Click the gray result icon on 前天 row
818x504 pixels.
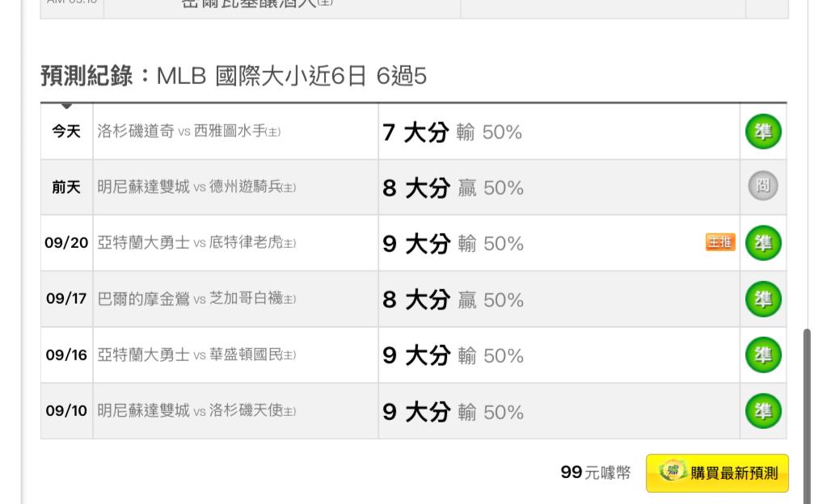tap(763, 187)
